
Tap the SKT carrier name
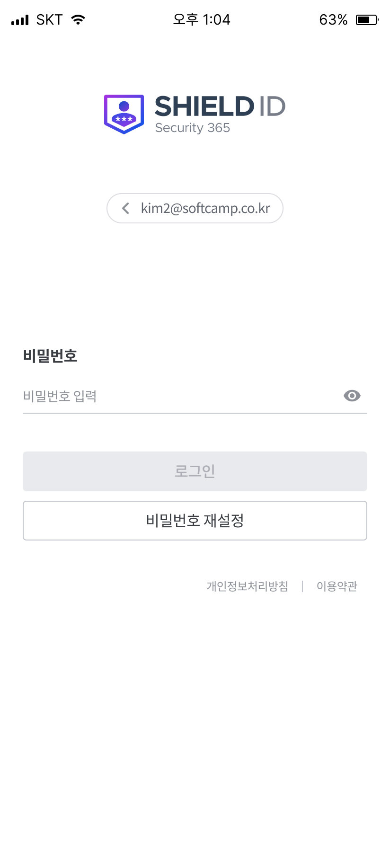coord(49,20)
